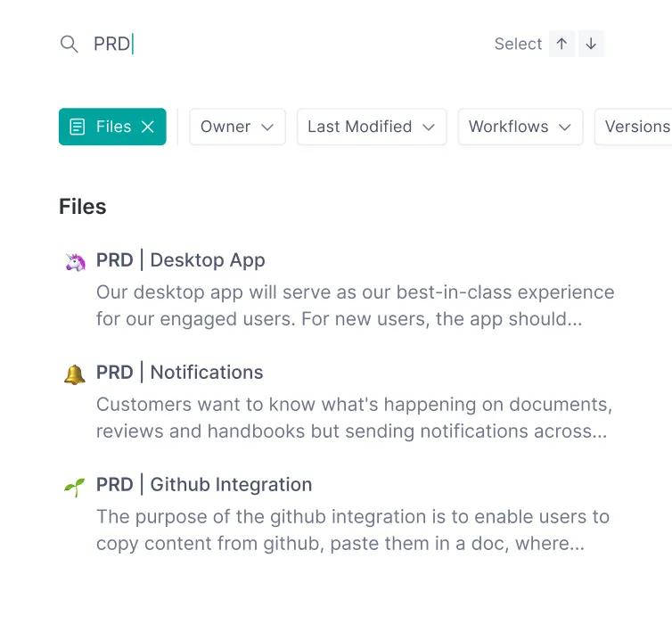
Task: Open the PRD | Desktop App file
Action: point(181,260)
